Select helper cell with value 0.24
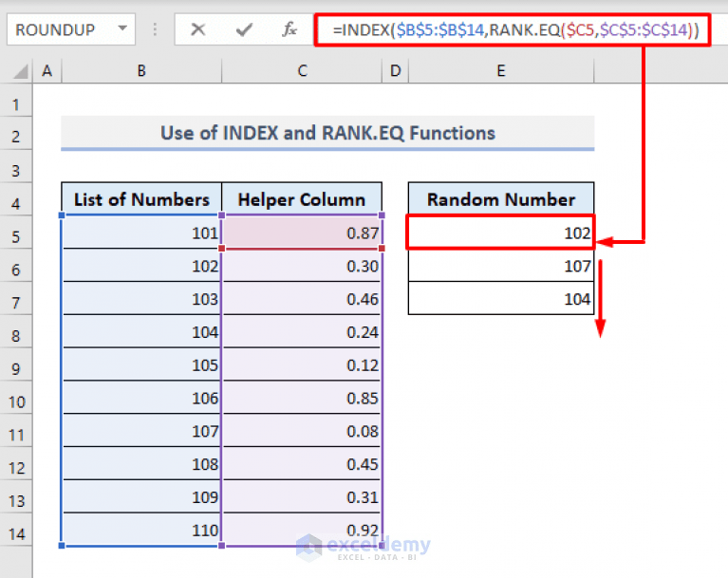This screenshot has width=728, height=578. [x=302, y=331]
